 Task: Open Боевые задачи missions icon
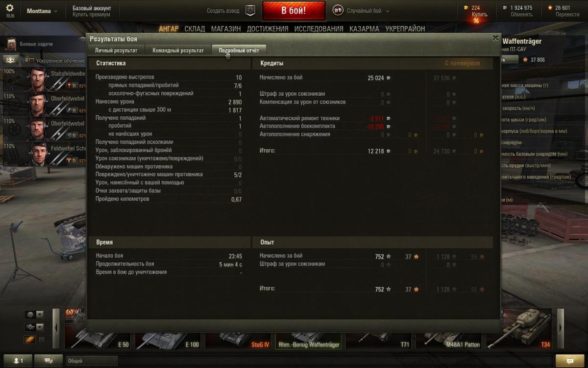11,44
